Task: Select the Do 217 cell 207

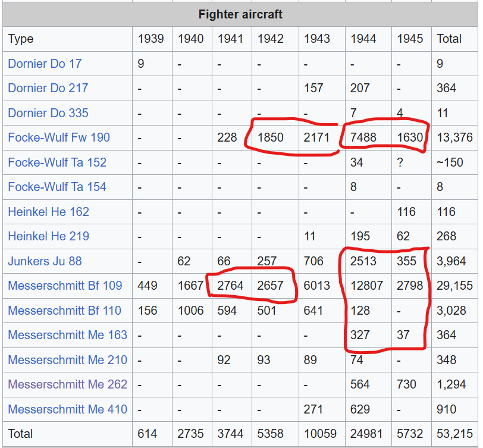Action: pyautogui.click(x=368, y=88)
